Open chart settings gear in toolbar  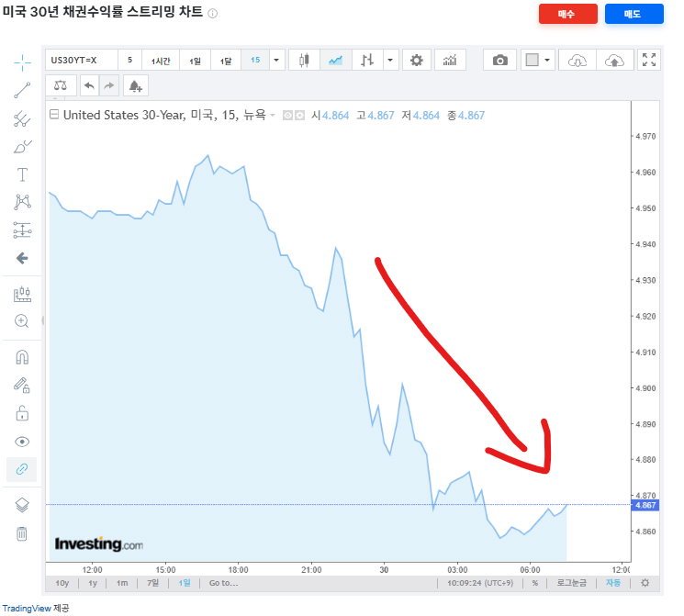[417, 61]
